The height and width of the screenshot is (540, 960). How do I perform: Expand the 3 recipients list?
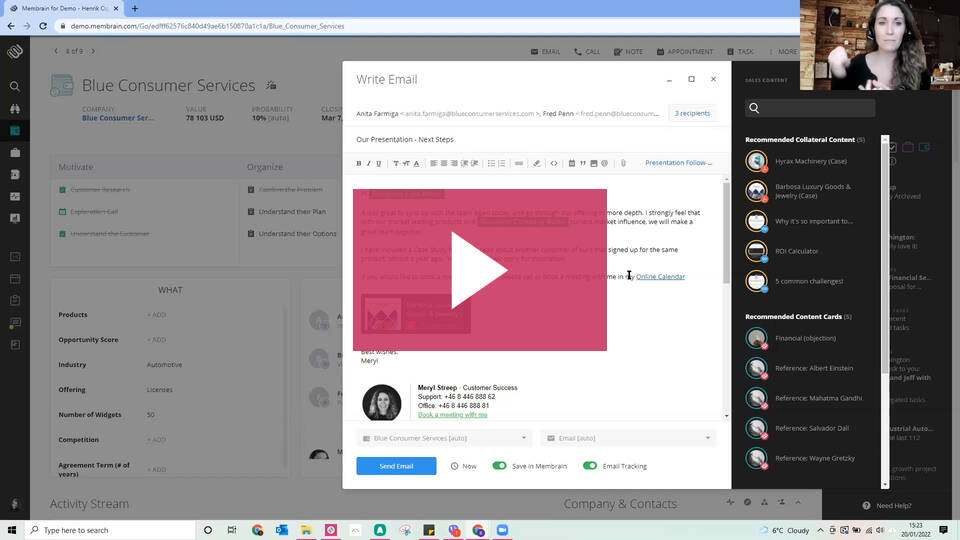692,113
